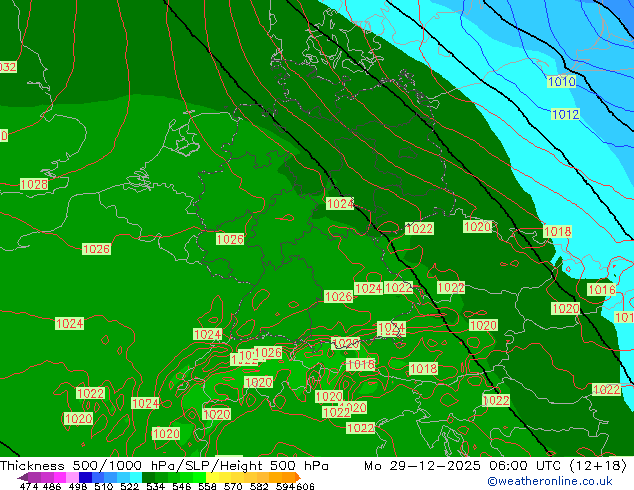
Task: Click the 1028 isobar label
Action: pyautogui.click(x=34, y=184)
